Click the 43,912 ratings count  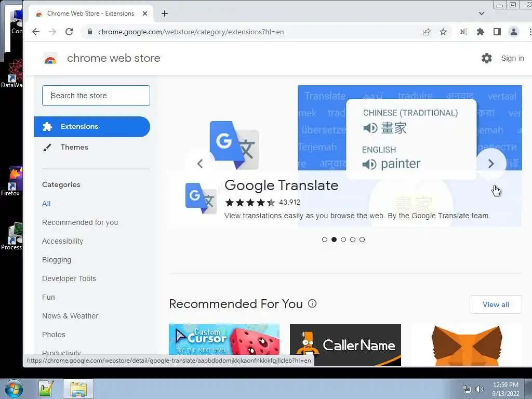[289, 203]
